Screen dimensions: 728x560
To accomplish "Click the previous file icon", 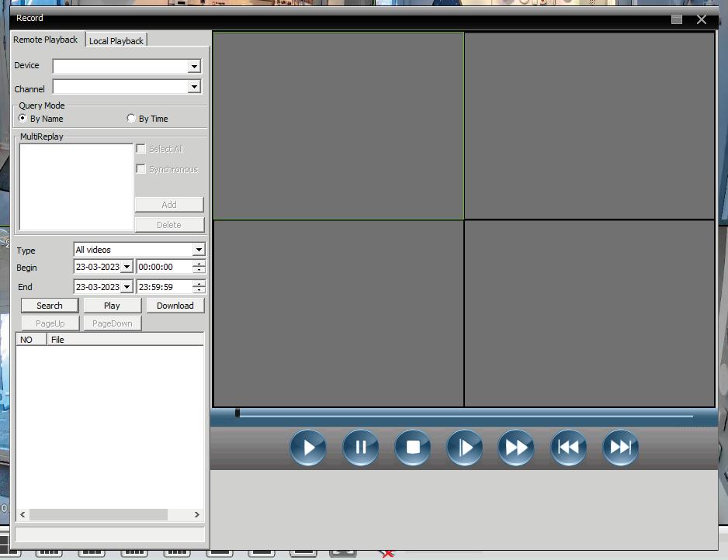I will click(568, 448).
